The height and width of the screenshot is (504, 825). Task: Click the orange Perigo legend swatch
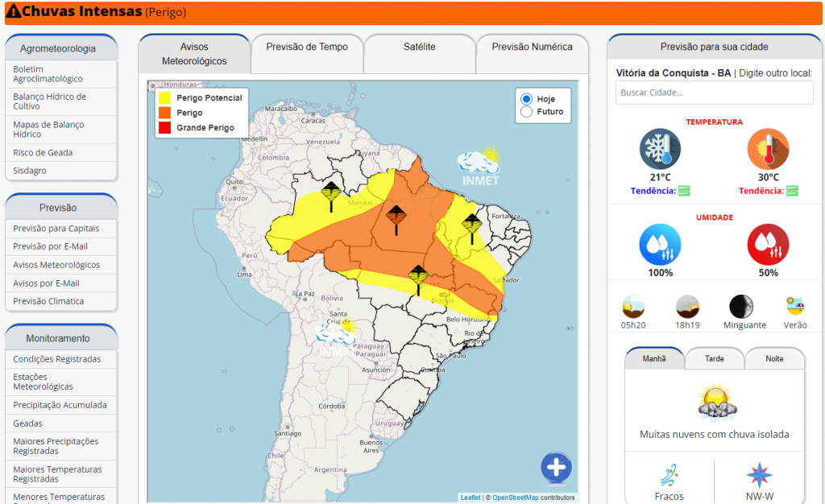tap(164, 113)
